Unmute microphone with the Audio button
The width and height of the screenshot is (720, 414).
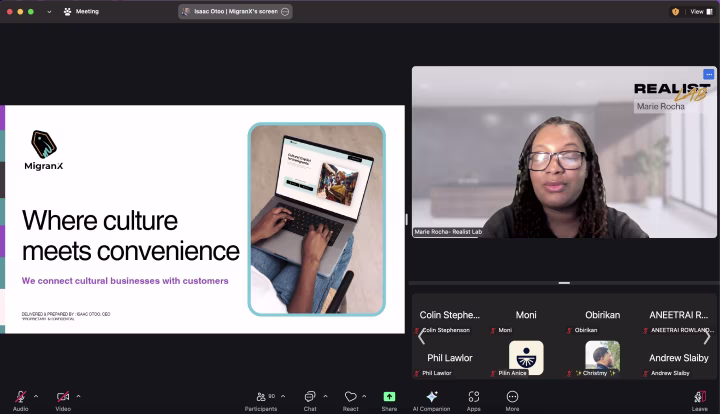pos(20,400)
